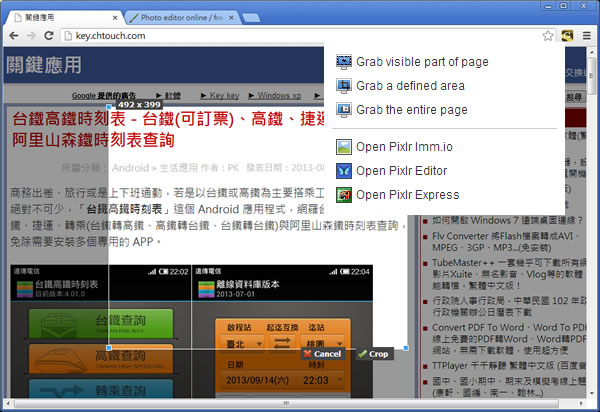Select Grab the entire page option
The image size is (600, 412).
click(409, 110)
